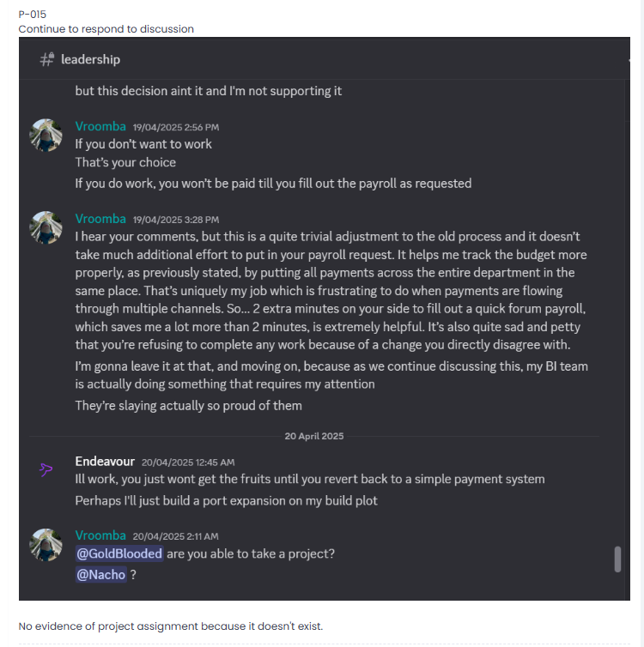This screenshot has height=647, width=644.
Task: Click Vroomba username on 3:28 PM message
Action: pos(100,219)
